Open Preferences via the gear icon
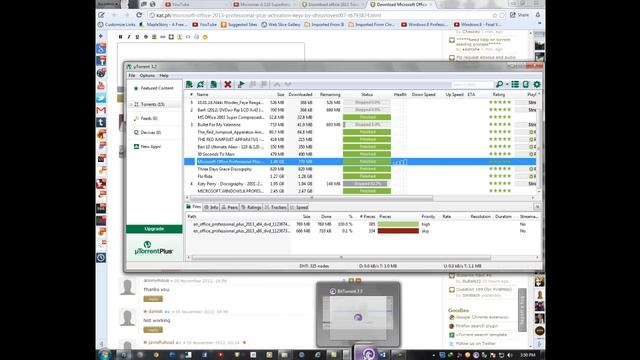Screen dimensions: 640x360 [x=537, y=84]
